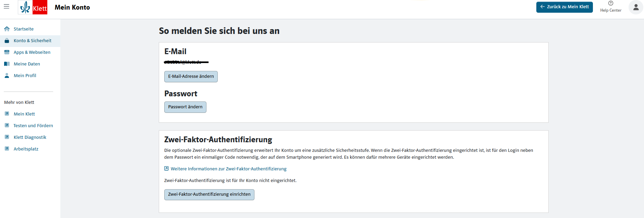This screenshot has height=218, width=644.
Task: Go to Startseite in the sidebar
Action: tap(24, 29)
